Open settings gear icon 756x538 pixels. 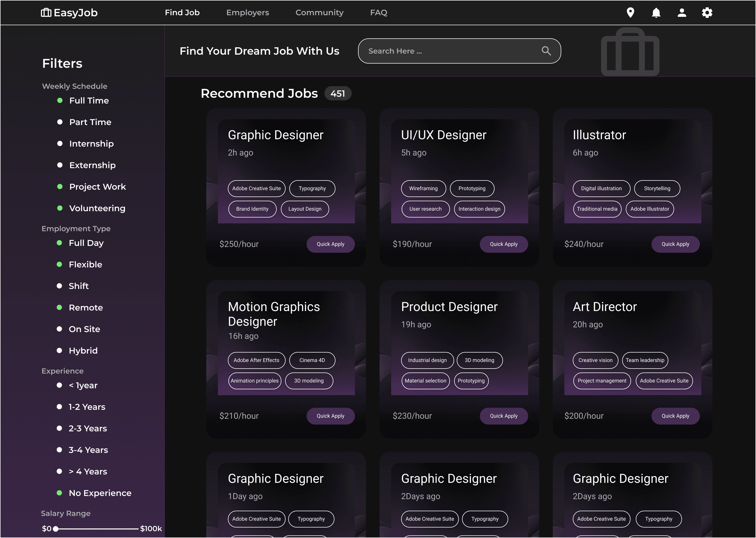point(707,13)
